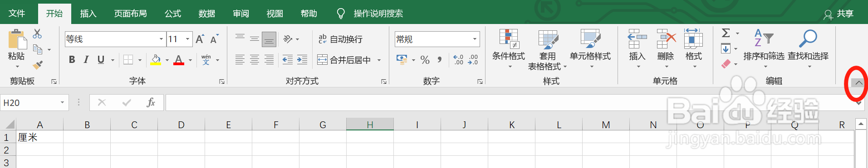The image size is (868, 168).
Task: Click the Format Painter brush icon
Action: (x=38, y=65)
